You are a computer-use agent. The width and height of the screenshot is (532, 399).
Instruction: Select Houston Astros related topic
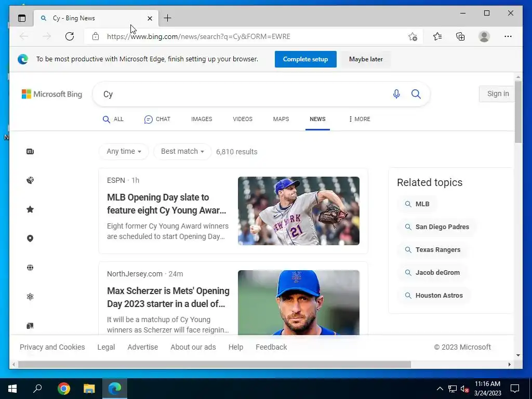[x=434, y=296]
